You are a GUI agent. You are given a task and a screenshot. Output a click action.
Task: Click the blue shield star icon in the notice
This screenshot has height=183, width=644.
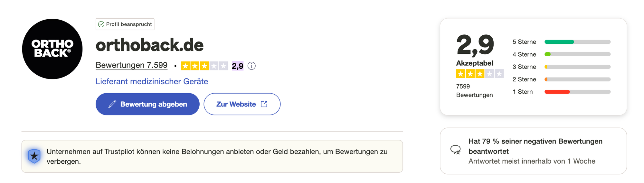tap(34, 156)
